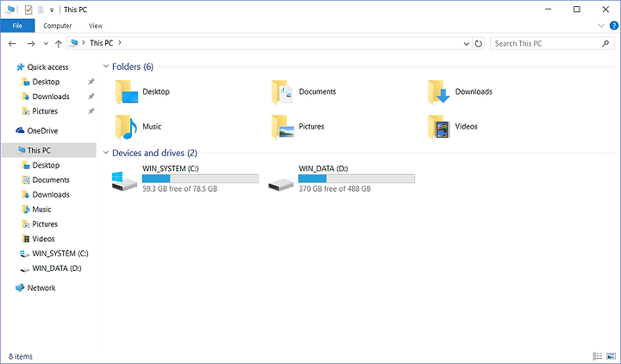
Task: Select Network in navigation pane
Action: click(41, 288)
